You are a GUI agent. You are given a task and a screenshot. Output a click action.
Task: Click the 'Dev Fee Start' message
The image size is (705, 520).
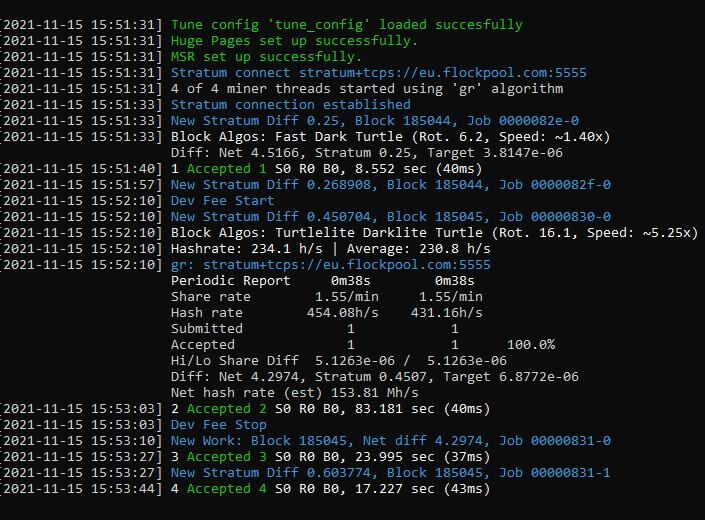pos(222,200)
